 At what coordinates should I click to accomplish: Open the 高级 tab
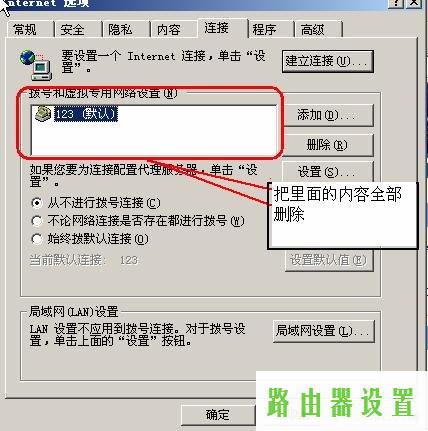318,30
